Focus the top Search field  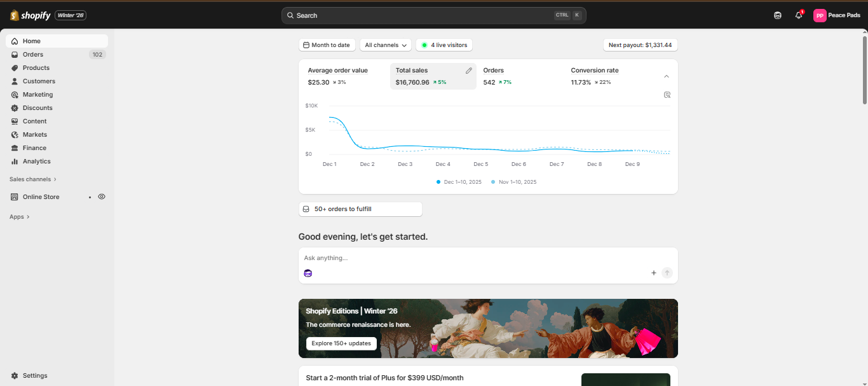click(433, 15)
